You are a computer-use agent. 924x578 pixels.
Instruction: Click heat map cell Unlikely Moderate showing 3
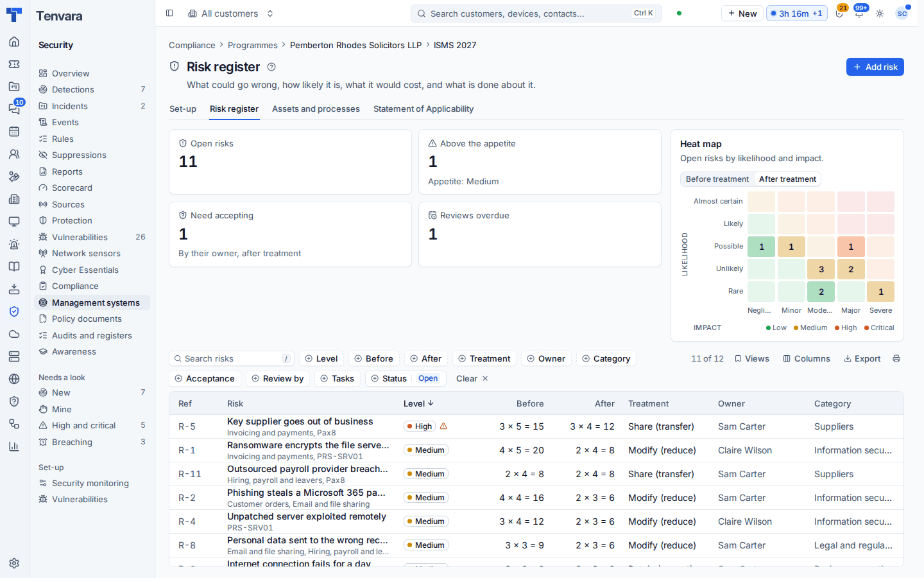pyautogui.click(x=821, y=269)
